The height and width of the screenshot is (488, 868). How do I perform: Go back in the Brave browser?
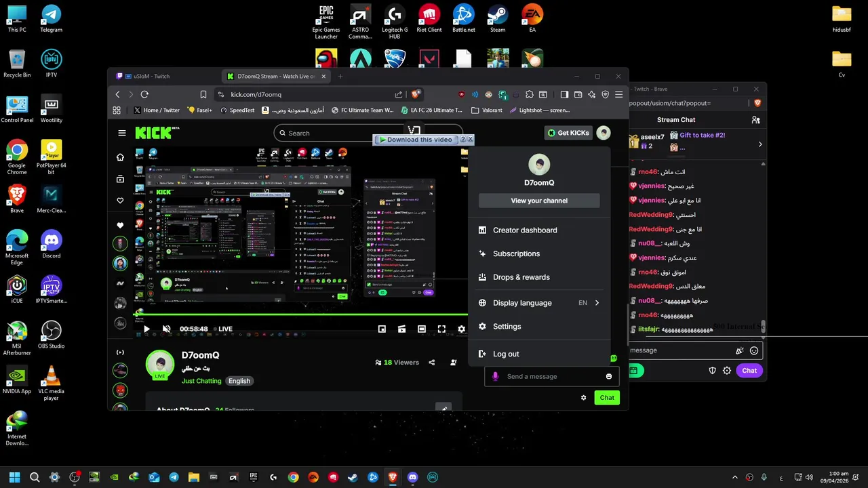pyautogui.click(x=117, y=94)
